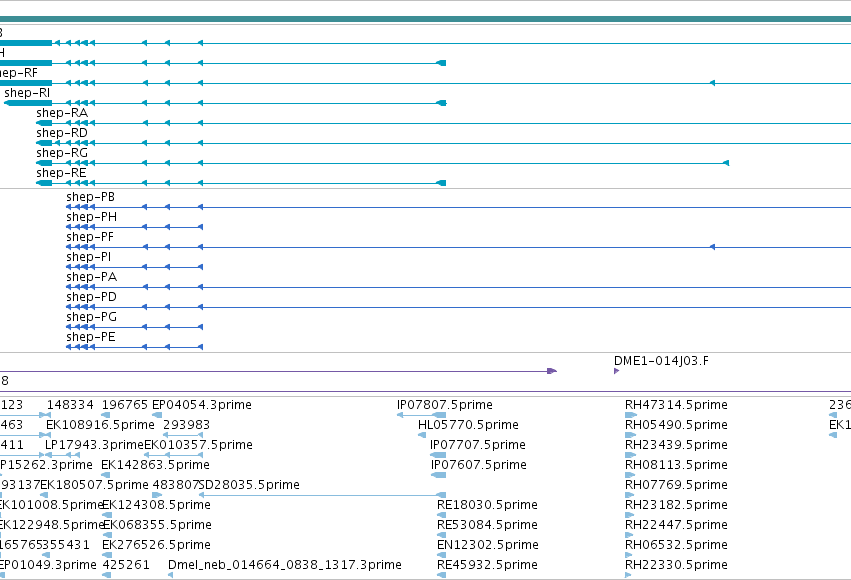Choose EK068355.5prime EST
Image resolution: width=851 pixels, height=580 pixels.
click(x=157, y=525)
